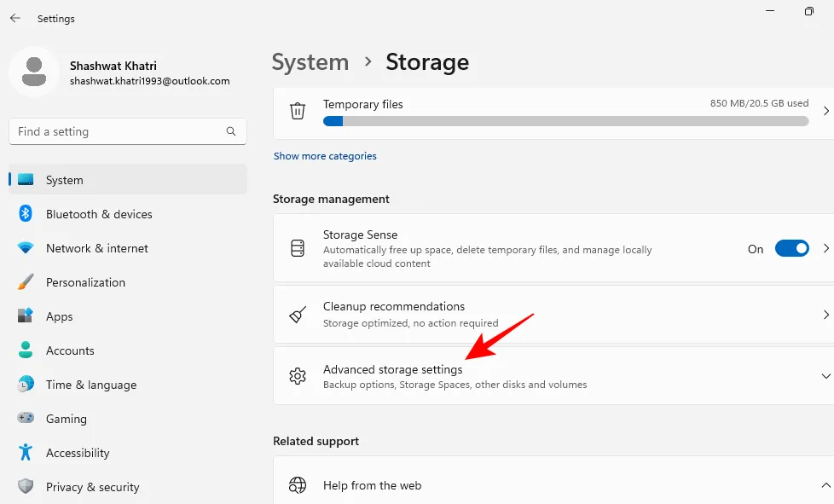The image size is (834, 504).
Task: Click the Storage Sense title text
Action: point(360,235)
